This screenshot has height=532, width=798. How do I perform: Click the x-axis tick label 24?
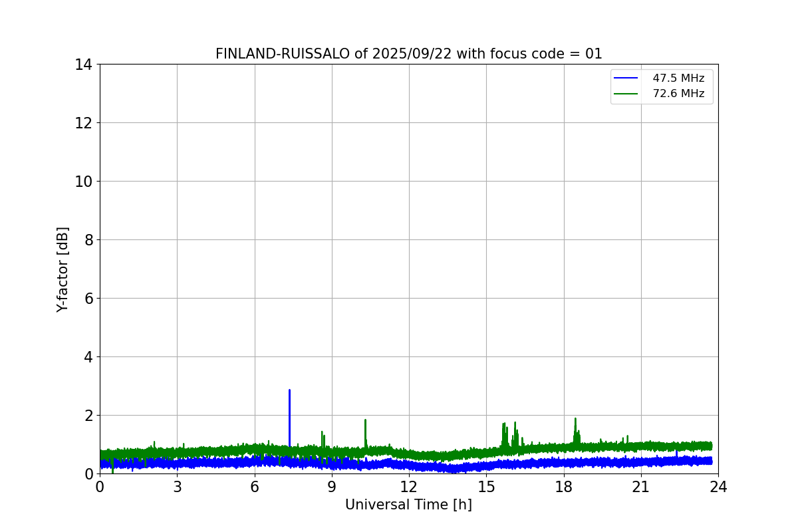pos(718,487)
